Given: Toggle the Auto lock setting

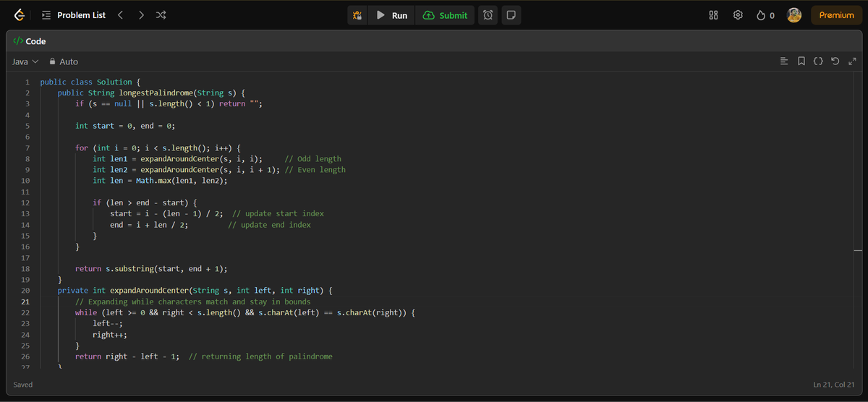Looking at the screenshot, I should (64, 61).
